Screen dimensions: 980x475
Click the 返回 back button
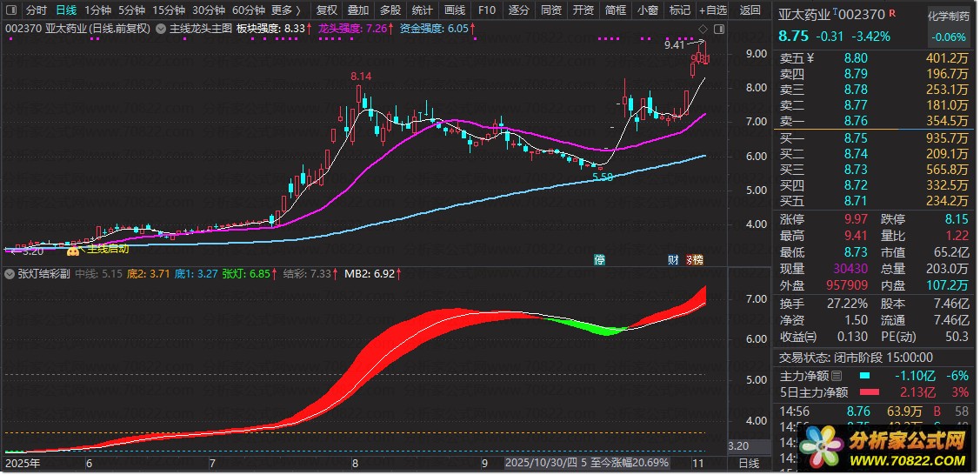click(x=750, y=10)
